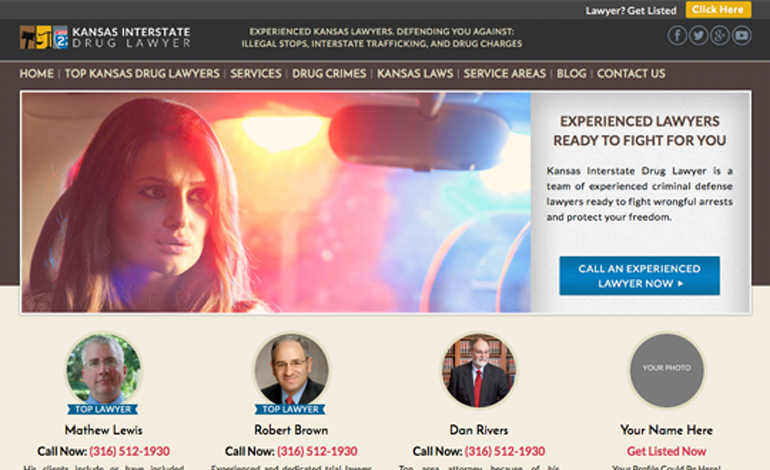This screenshot has height=470, width=770.
Task: Click the 'Experienced Kansas Lawyers' tagline text
Action: tap(382, 38)
